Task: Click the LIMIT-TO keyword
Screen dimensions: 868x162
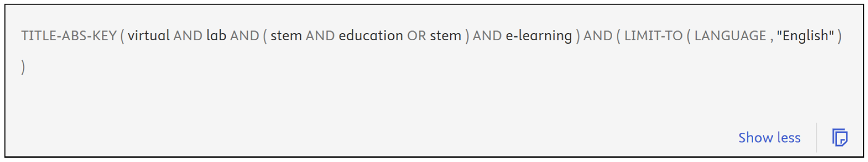Action: coord(653,36)
